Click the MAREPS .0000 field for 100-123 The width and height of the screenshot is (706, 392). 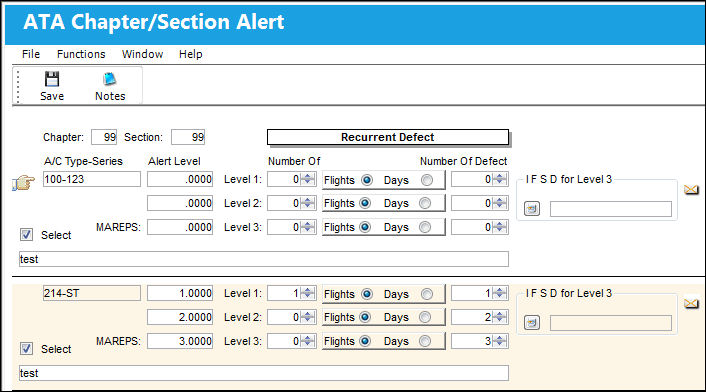180,227
